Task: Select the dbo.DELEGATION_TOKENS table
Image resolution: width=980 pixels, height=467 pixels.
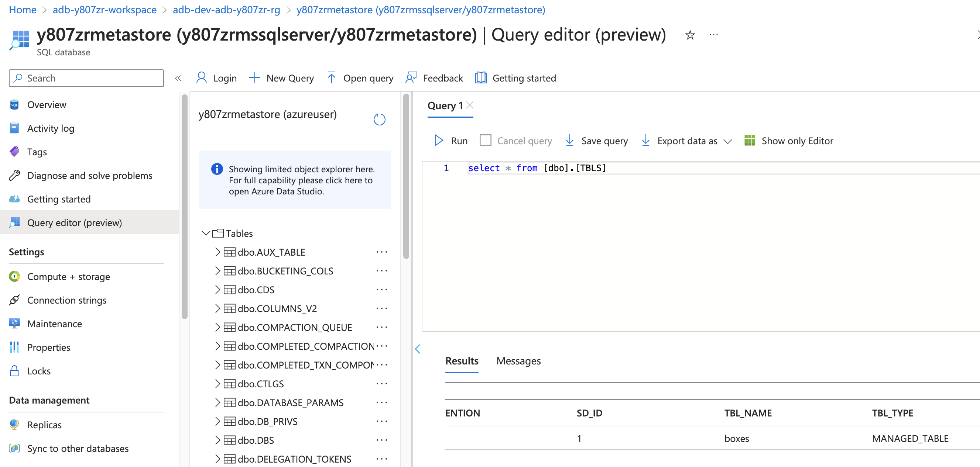Action: [294, 459]
